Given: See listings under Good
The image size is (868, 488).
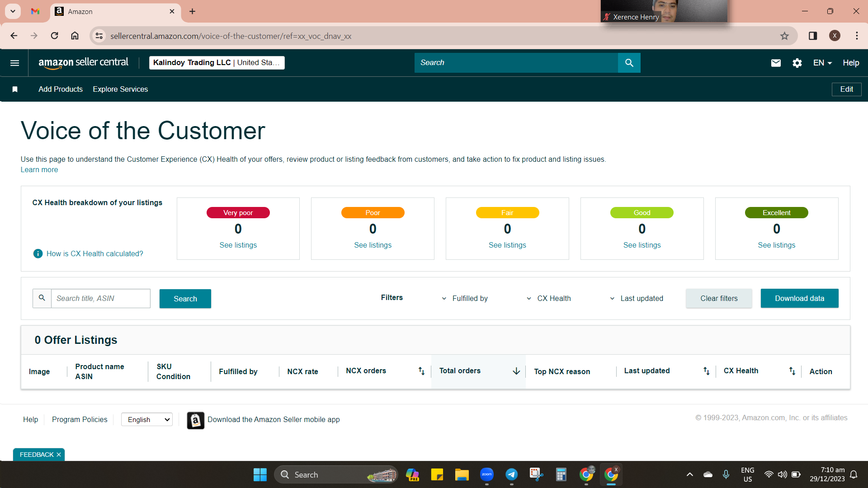Looking at the screenshot, I should (x=642, y=245).
